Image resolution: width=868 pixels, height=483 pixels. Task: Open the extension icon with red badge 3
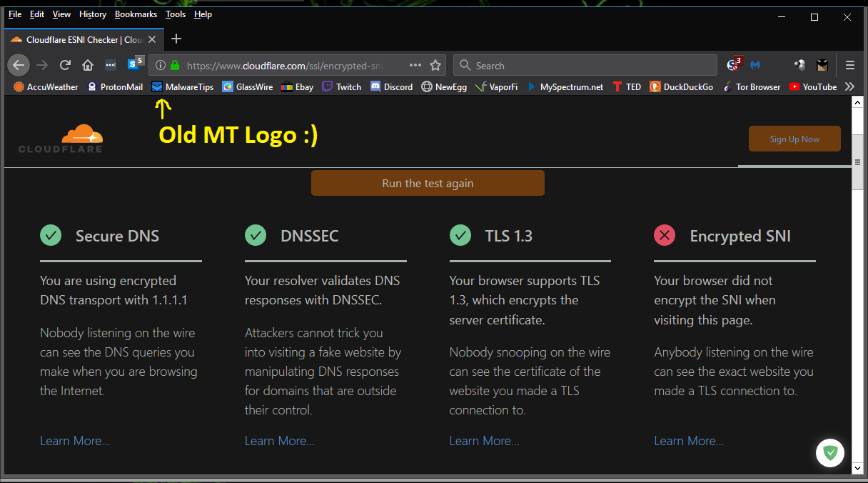735,64
